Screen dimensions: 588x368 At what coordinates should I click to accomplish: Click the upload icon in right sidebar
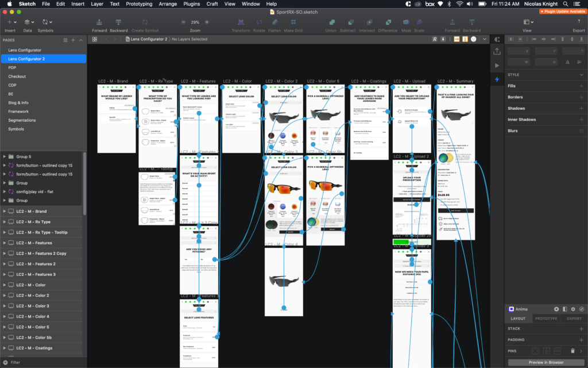point(497,51)
